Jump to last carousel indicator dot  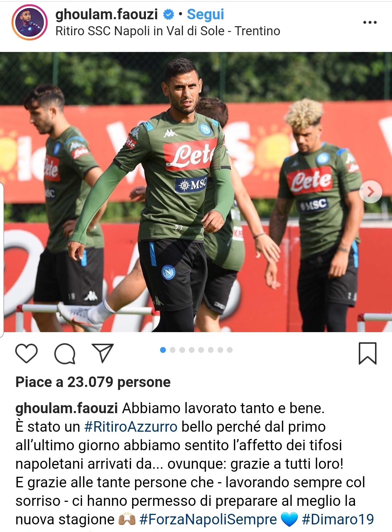pos(230,350)
